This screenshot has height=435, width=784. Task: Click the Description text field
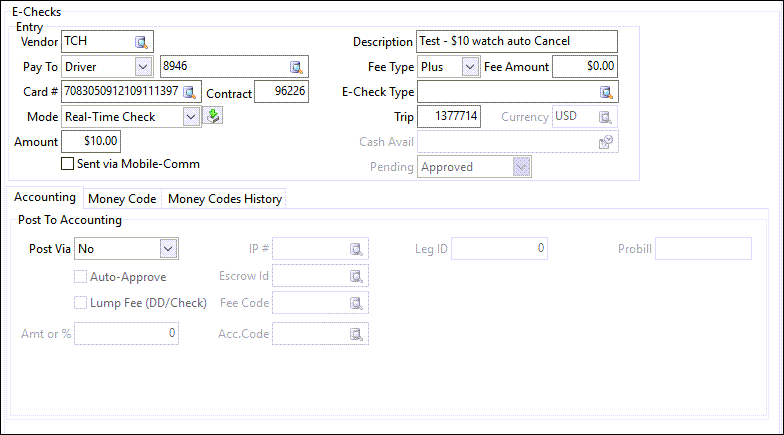point(516,42)
